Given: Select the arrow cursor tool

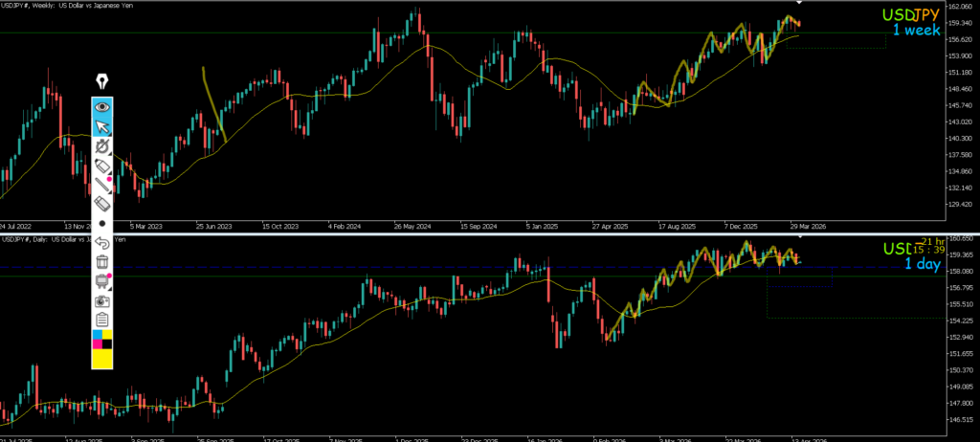Looking at the screenshot, I should tap(102, 127).
